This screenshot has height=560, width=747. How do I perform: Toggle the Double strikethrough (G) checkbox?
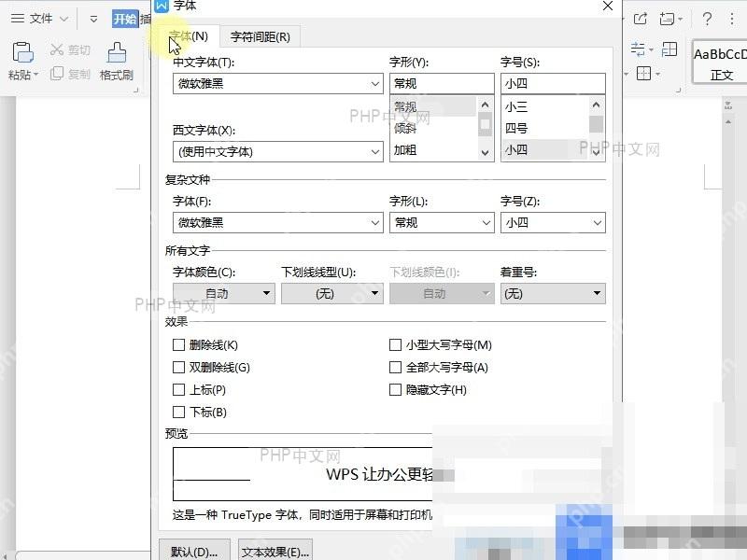(178, 367)
